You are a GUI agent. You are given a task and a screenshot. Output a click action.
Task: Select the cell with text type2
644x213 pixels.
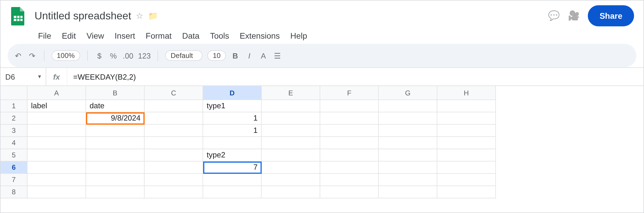point(232,155)
